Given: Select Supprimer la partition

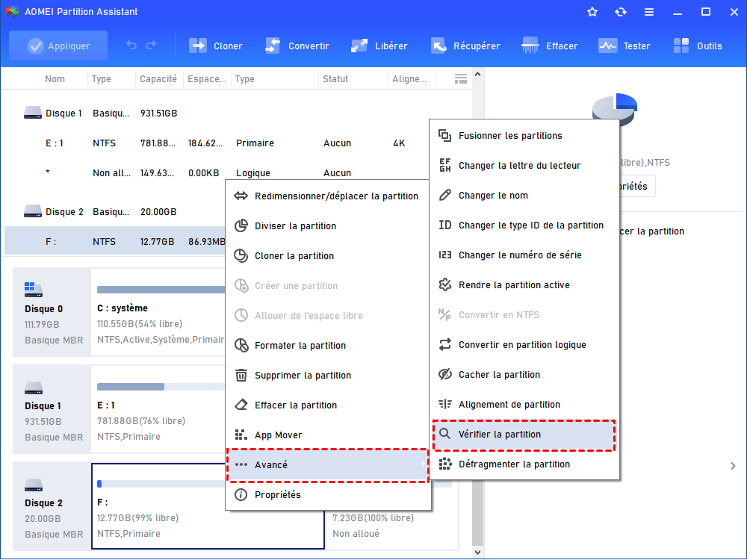Looking at the screenshot, I should click(x=328, y=376).
